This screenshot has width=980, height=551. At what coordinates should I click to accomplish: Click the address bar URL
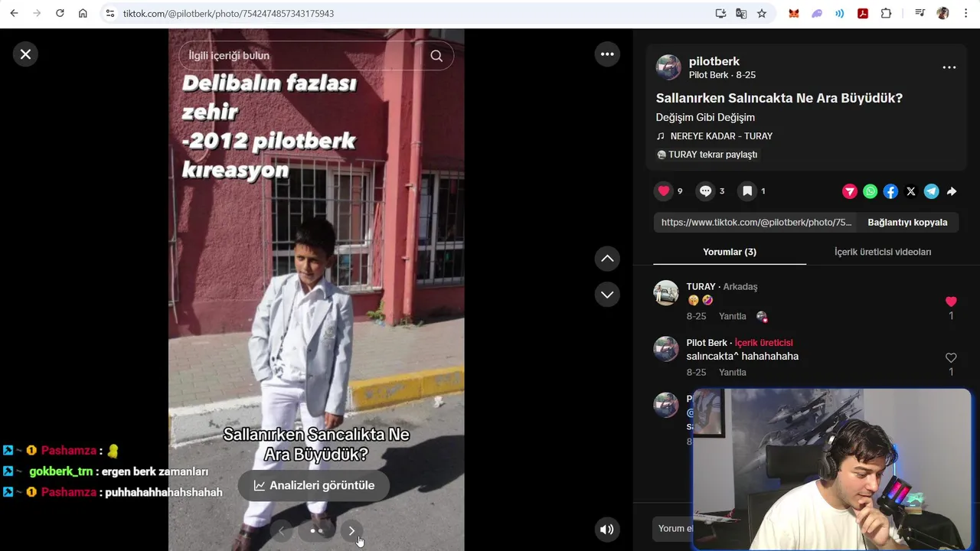pos(228,14)
